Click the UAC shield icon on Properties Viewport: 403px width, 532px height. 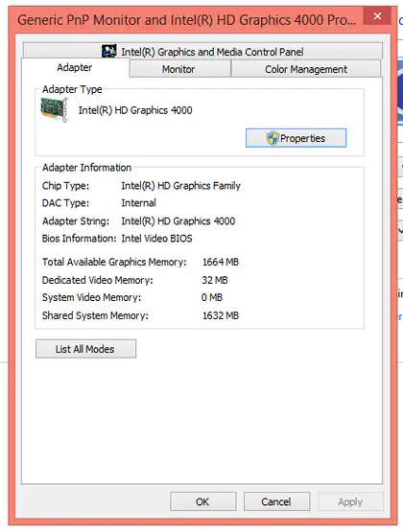point(273,138)
